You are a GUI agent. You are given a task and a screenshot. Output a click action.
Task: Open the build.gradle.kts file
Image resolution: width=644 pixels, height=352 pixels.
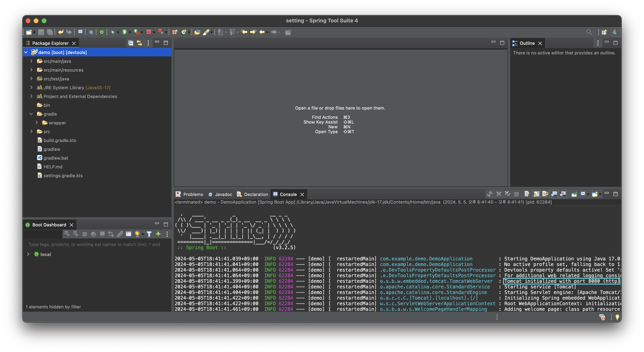pos(59,140)
